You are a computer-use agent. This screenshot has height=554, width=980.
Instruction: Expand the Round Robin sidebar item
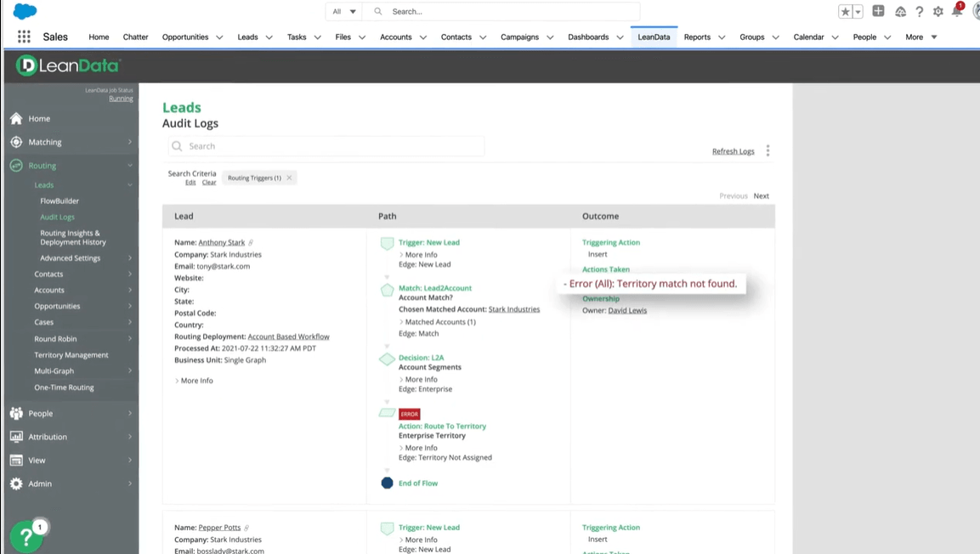click(x=82, y=338)
